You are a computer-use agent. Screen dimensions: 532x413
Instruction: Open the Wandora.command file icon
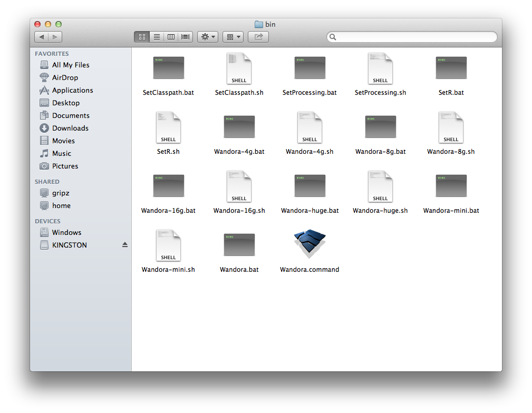[309, 244]
